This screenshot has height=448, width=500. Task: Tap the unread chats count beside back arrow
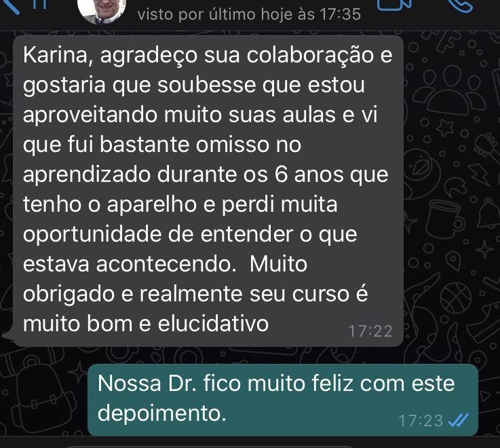40,4
